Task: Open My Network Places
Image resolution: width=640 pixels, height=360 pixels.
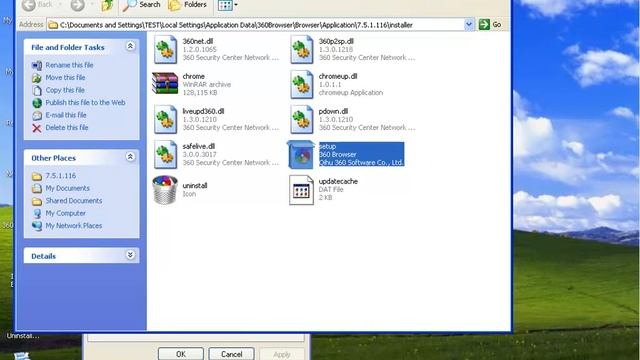Action: tap(73, 226)
